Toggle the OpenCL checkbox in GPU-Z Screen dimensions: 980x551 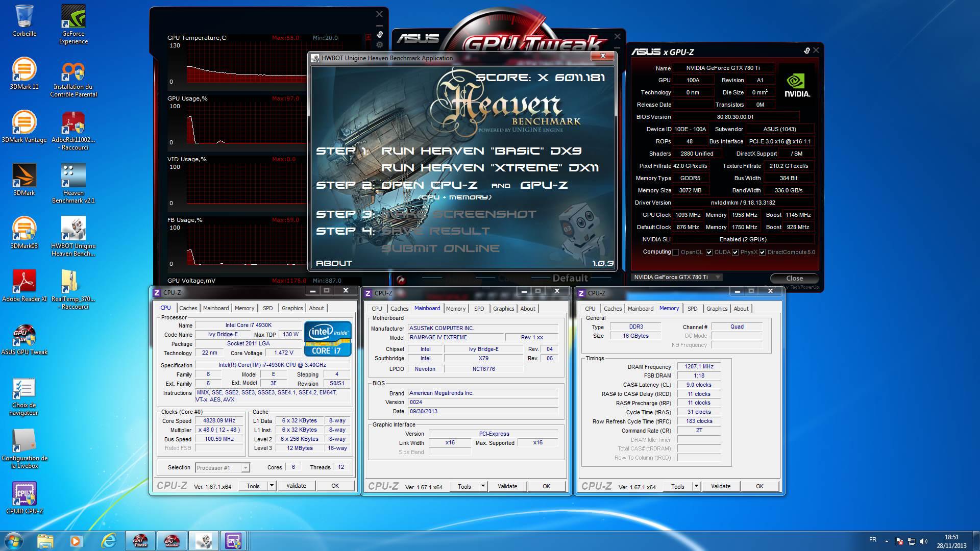pos(676,253)
